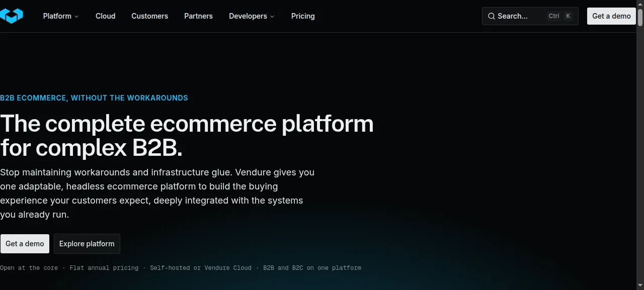This screenshot has height=290, width=644.
Task: Click Get a demo below hero text
Action: [x=25, y=244]
